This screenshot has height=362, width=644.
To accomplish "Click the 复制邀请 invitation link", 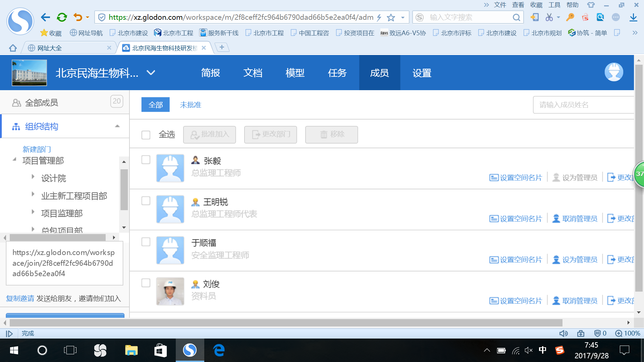I will [19, 298].
